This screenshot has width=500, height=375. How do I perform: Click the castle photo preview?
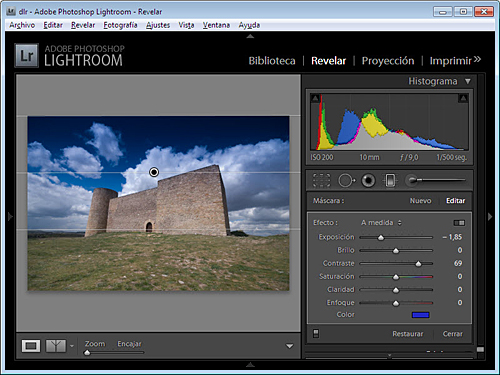click(158, 203)
